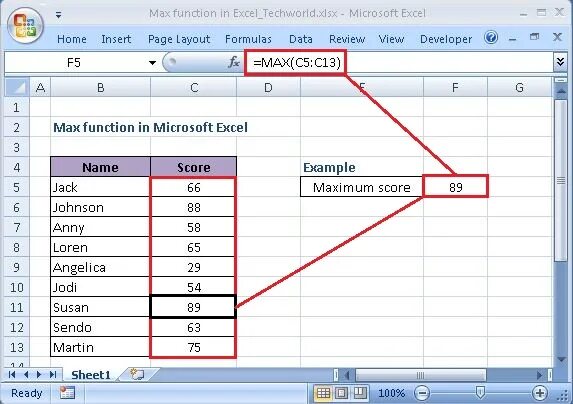The height and width of the screenshot is (404, 573).
Task: Select the cell containing Johnson
Action: tap(100, 207)
